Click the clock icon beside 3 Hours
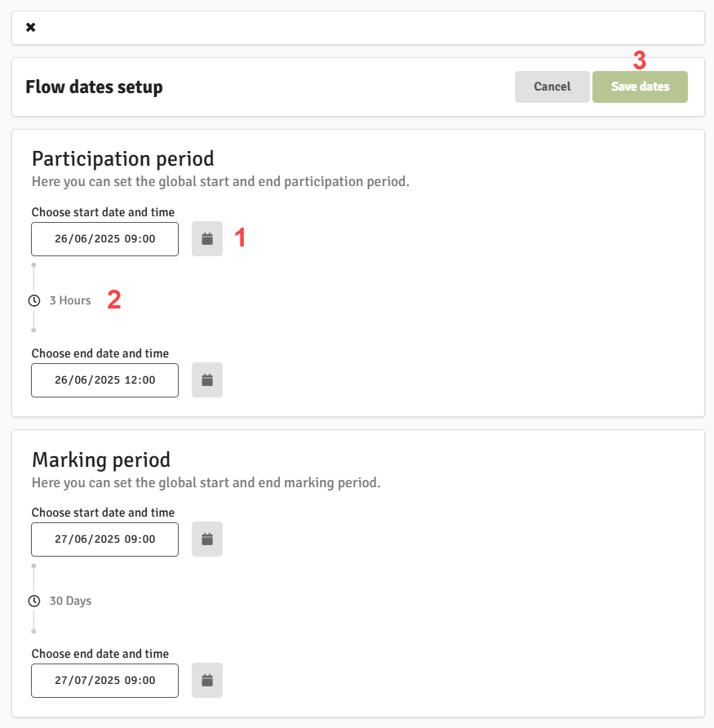This screenshot has width=714, height=728. 34,300
